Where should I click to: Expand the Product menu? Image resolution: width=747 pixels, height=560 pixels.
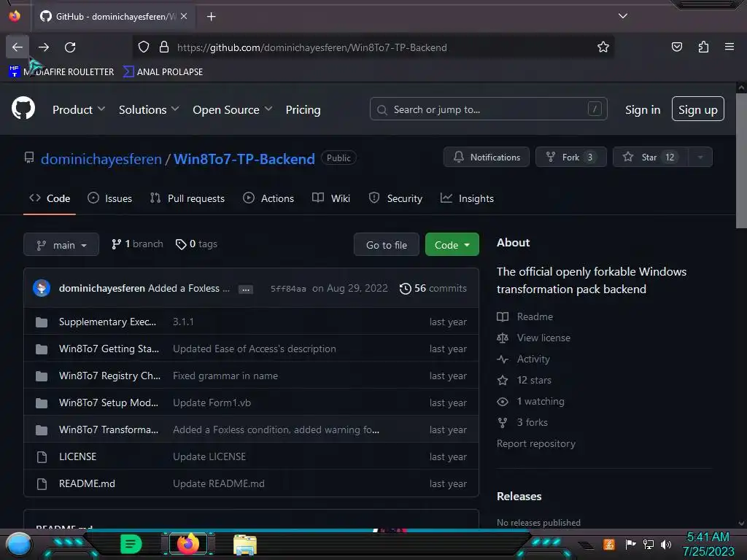(x=79, y=109)
